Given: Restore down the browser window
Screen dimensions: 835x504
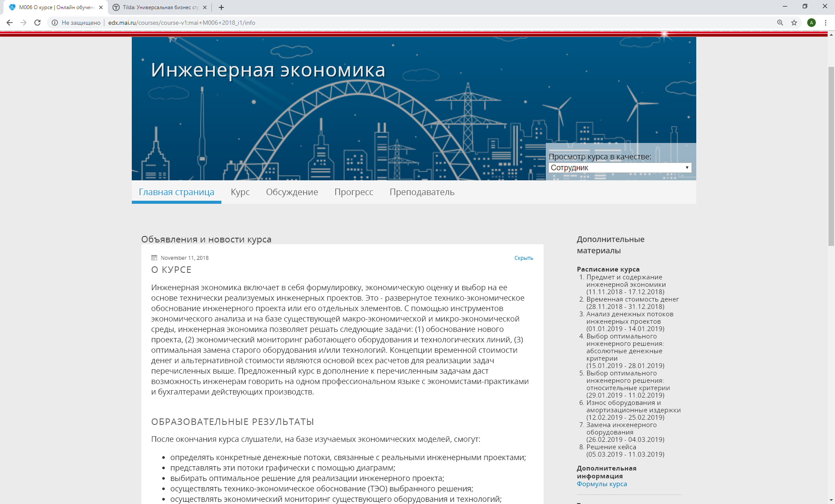Looking at the screenshot, I should [x=805, y=7].
